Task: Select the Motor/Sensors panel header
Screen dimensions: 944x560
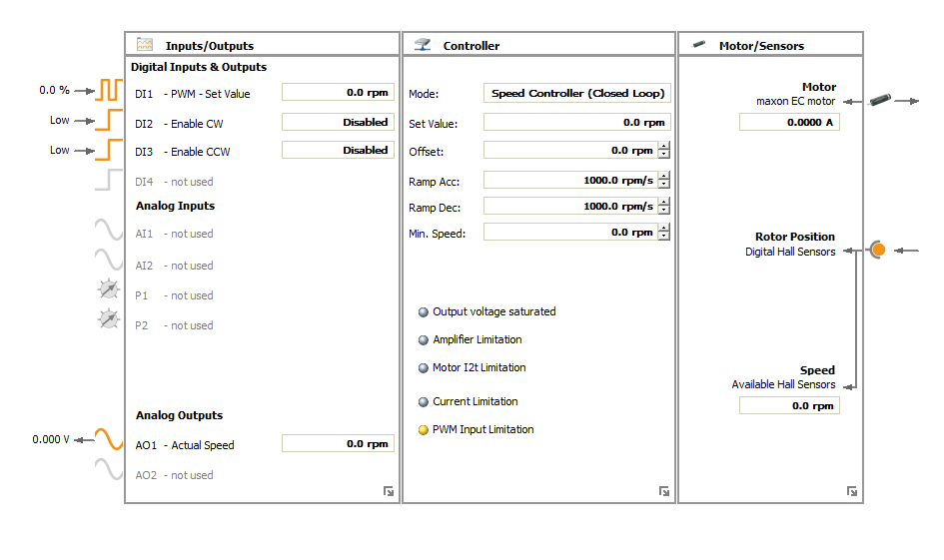Action: click(x=760, y=45)
